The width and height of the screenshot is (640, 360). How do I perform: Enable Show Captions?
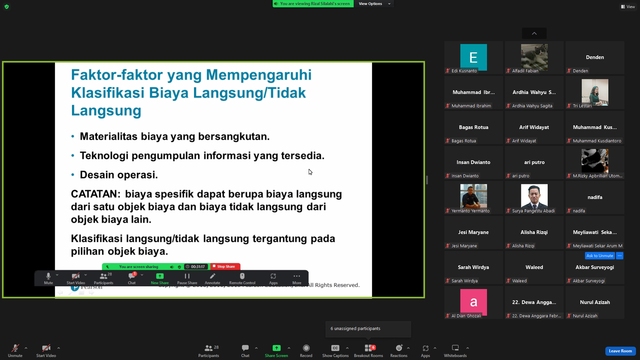click(x=335, y=350)
